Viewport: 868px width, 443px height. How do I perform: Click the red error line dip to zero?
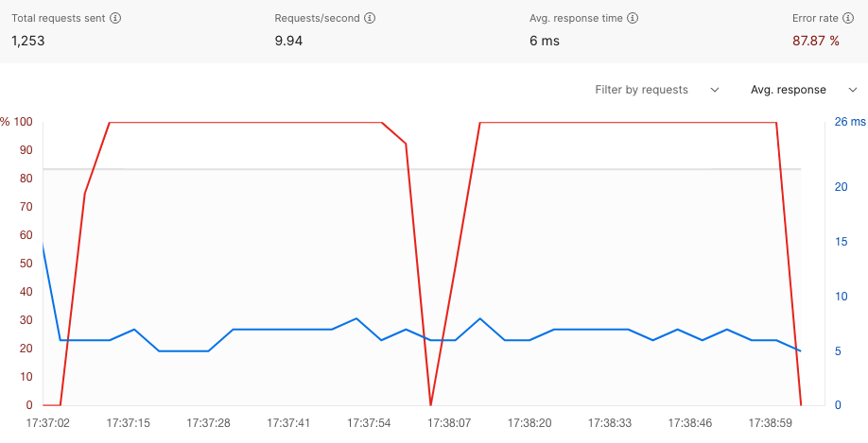click(430, 403)
